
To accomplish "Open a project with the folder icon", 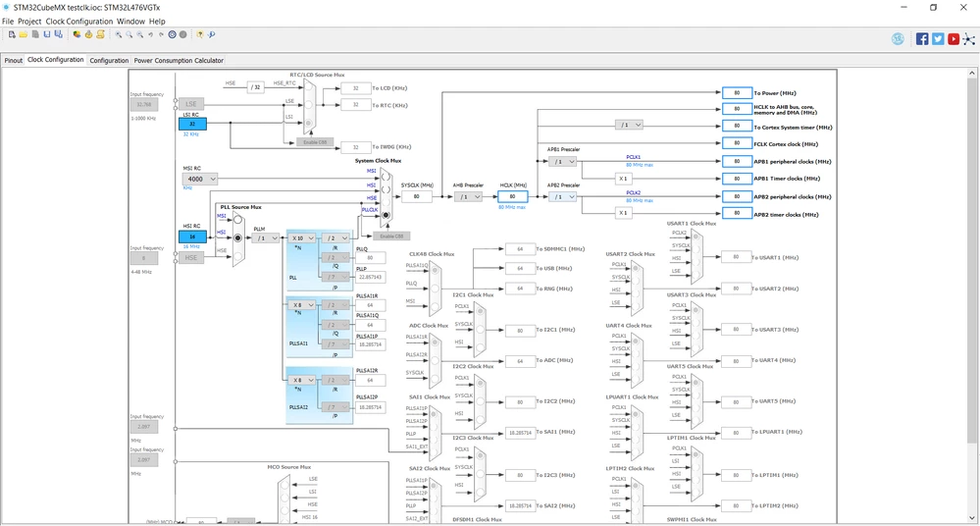I will [x=24, y=34].
